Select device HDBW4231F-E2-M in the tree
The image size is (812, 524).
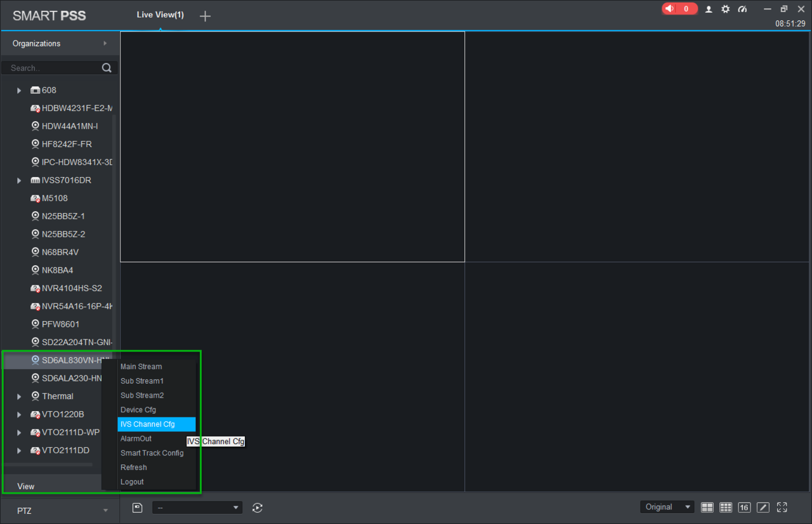point(77,108)
